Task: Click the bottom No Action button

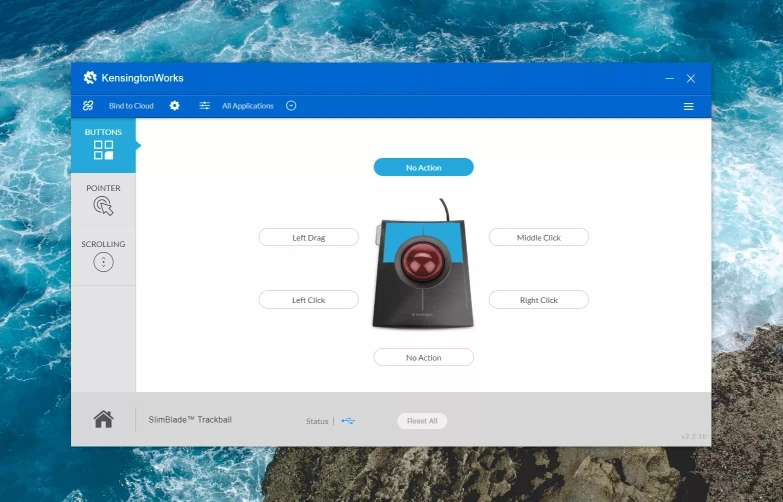Action: [423, 357]
